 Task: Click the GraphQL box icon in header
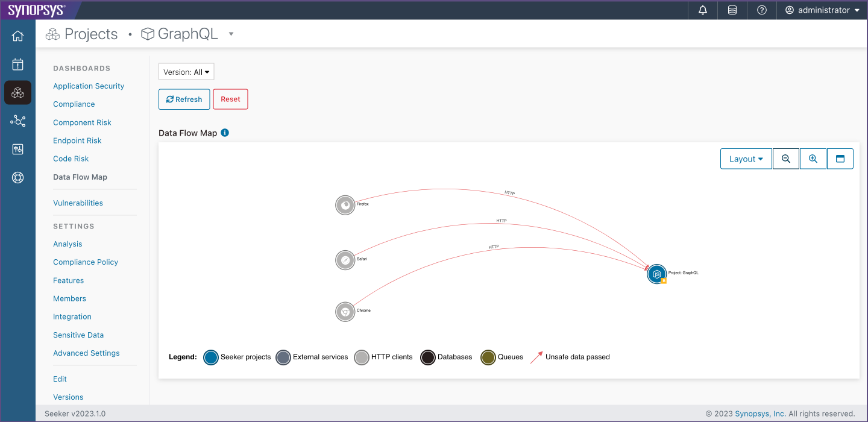(148, 34)
